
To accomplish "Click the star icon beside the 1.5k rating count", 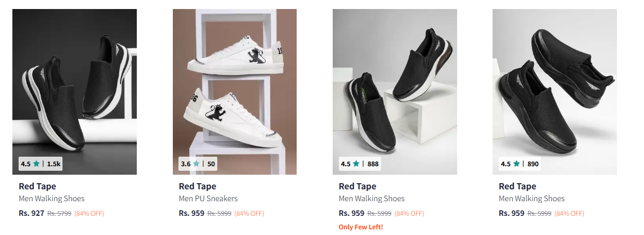I will [37, 164].
